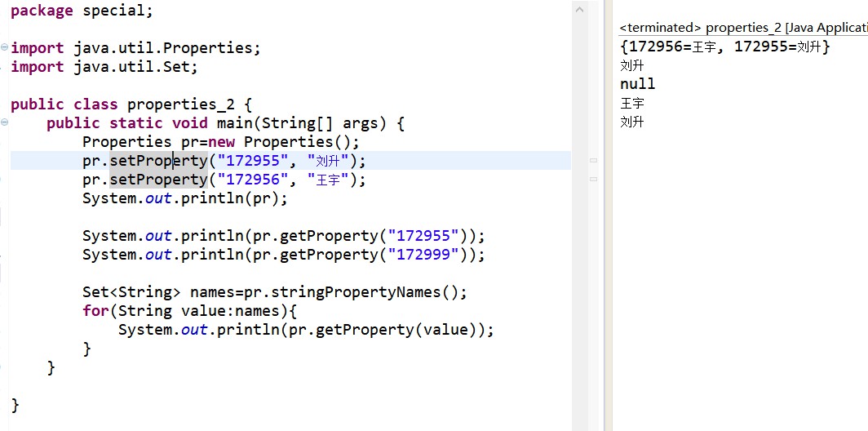Image resolution: width=868 pixels, height=431 pixels.
Task: Click the "王宇" string literal in code
Action: click(328, 180)
